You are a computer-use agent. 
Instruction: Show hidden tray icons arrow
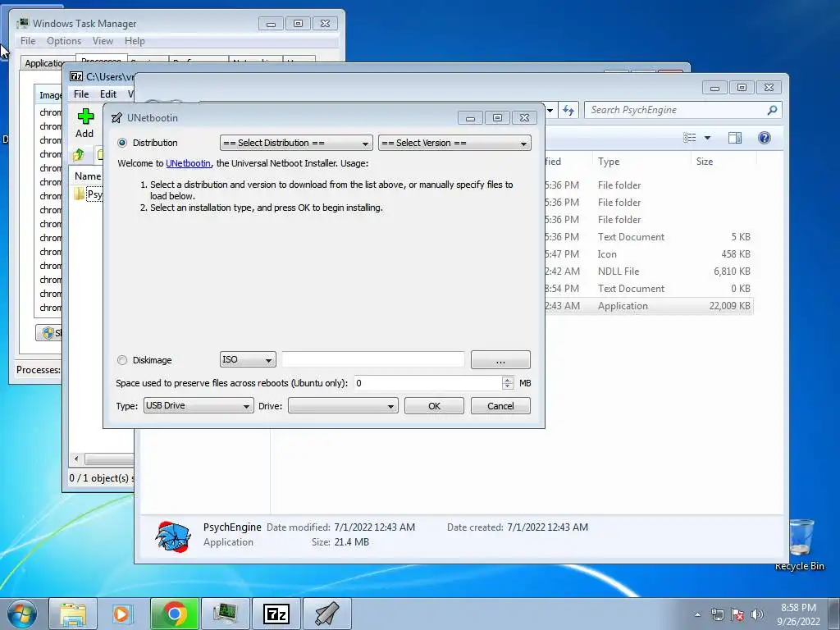(x=697, y=615)
